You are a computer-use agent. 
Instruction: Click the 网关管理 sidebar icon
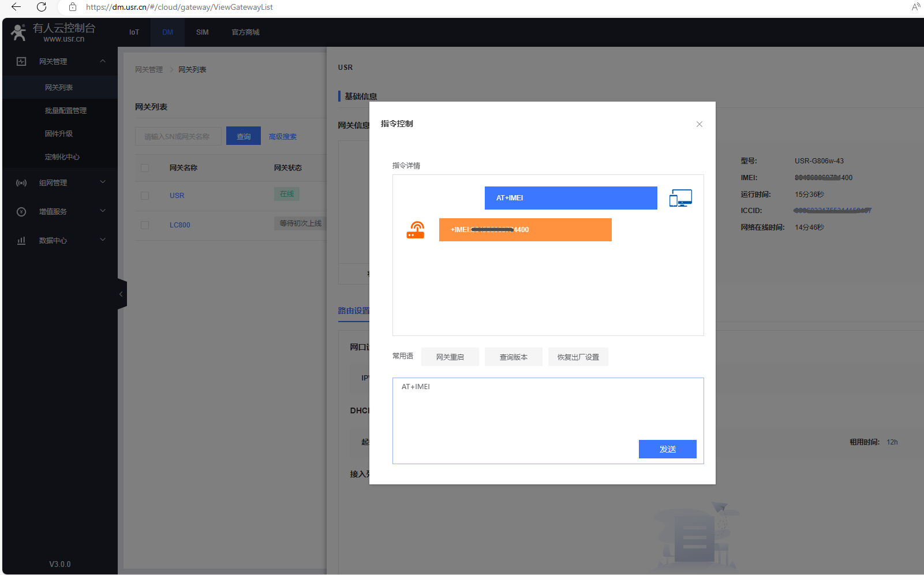[21, 61]
